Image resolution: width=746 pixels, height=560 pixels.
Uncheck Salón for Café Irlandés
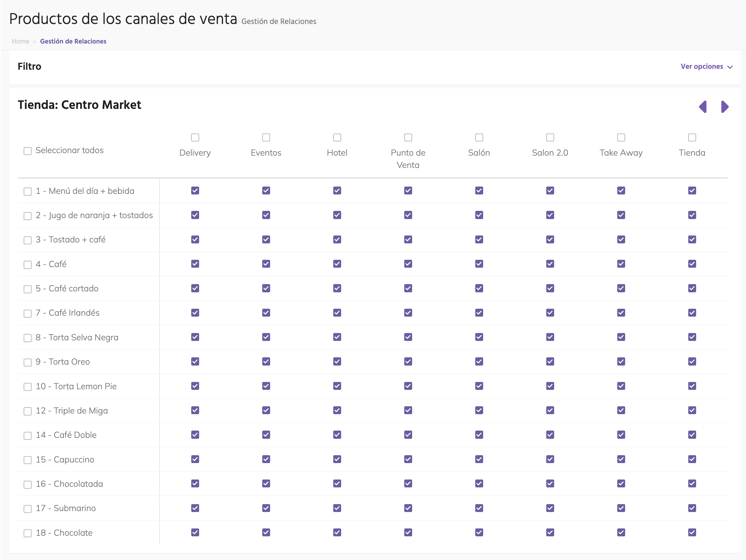[x=479, y=313]
